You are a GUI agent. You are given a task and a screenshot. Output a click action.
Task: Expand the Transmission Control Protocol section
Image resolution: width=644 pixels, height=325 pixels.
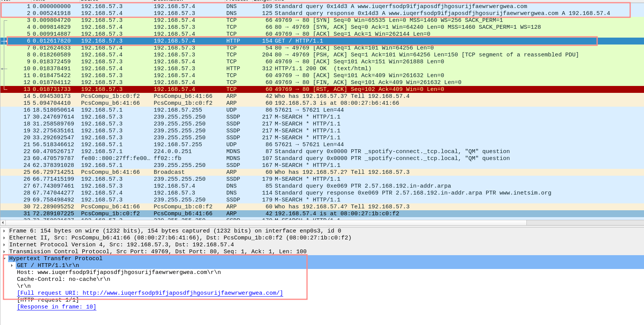click(4, 252)
